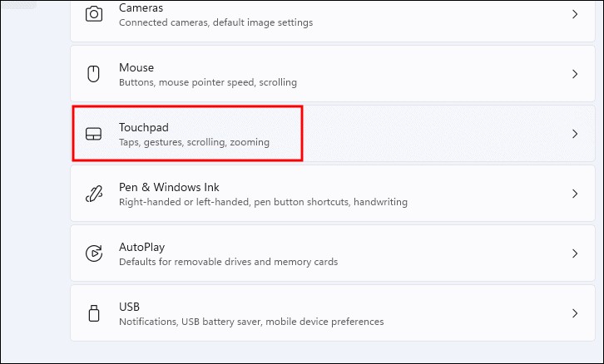Open the USB chevron arrow
Image resolution: width=604 pixels, height=364 pixels.
574,313
